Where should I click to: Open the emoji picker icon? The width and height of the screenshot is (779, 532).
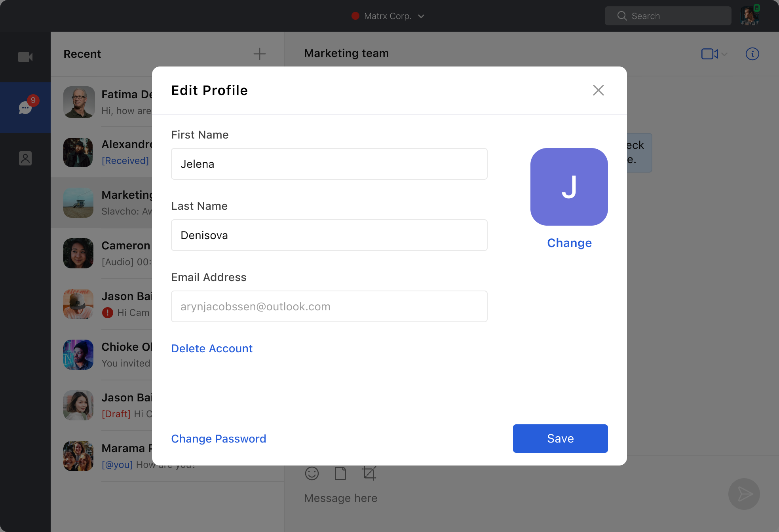click(312, 473)
